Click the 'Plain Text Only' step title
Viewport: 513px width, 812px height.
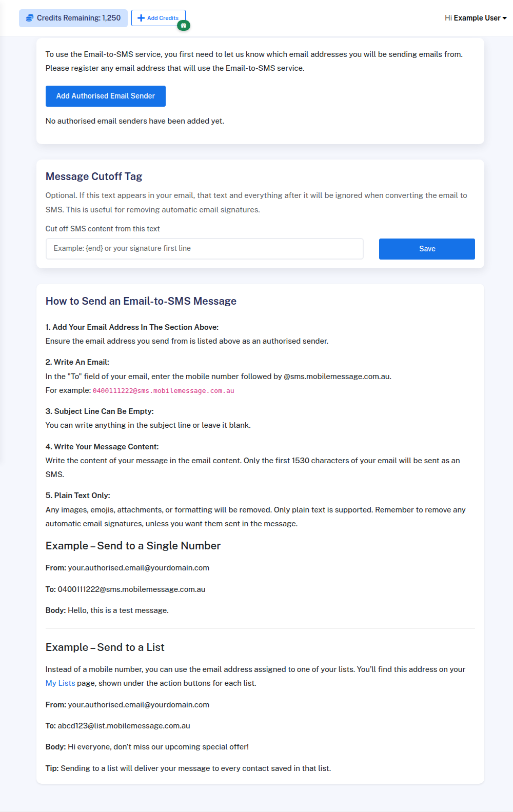point(78,496)
